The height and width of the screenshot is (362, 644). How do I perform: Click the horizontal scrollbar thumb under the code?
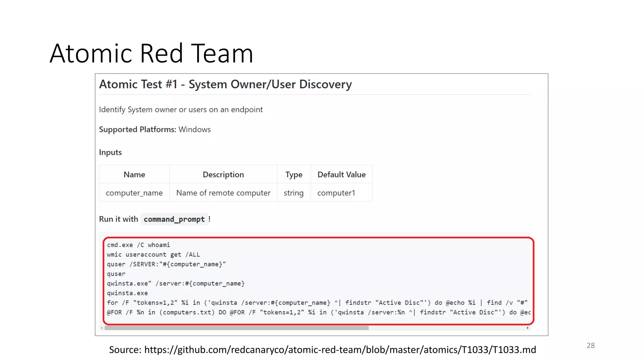(x=236, y=328)
